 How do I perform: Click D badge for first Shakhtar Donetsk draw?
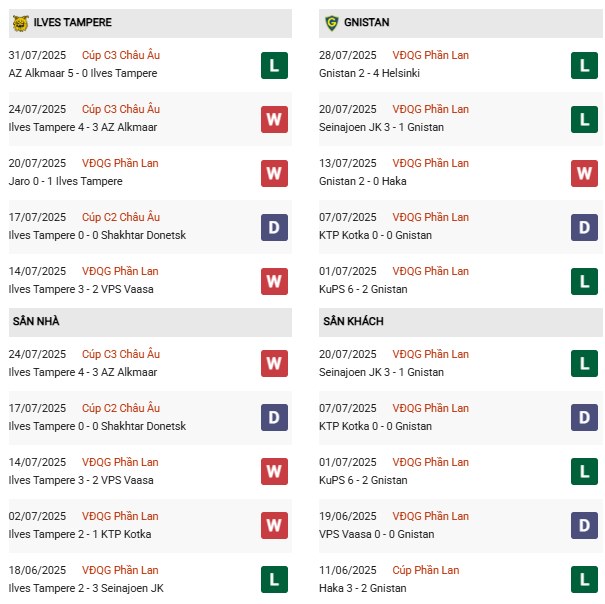click(274, 228)
